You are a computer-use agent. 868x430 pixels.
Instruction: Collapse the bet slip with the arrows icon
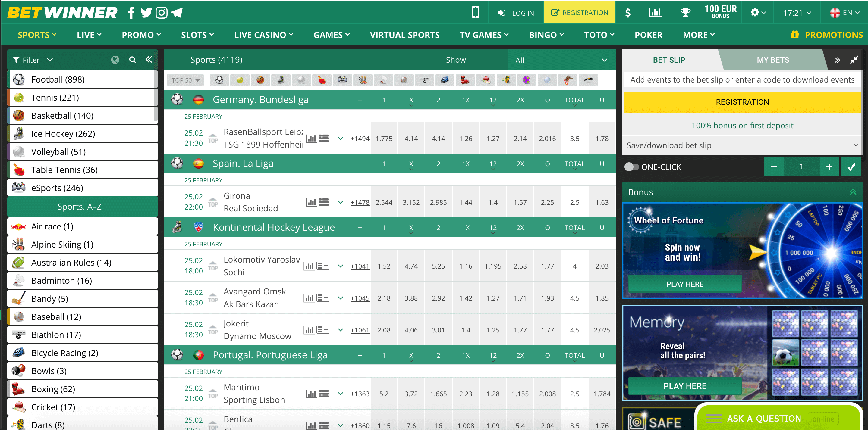point(854,60)
